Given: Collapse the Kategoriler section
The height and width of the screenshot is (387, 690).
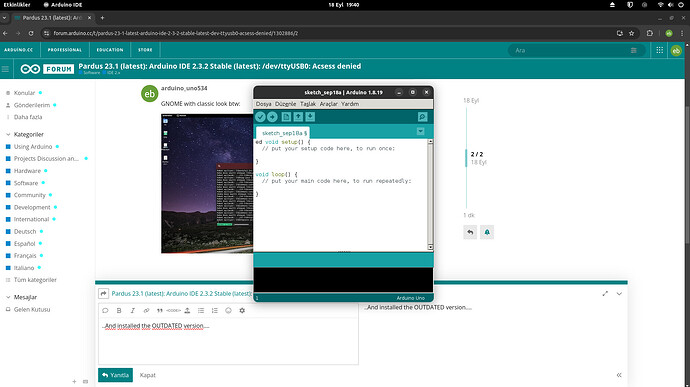Looking at the screenshot, I should [8, 134].
